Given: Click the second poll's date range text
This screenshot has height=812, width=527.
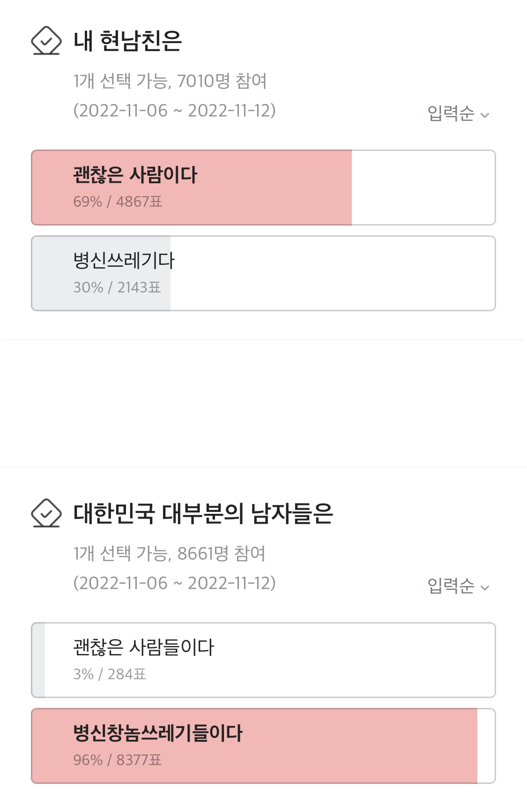Looking at the screenshot, I should [x=174, y=583].
